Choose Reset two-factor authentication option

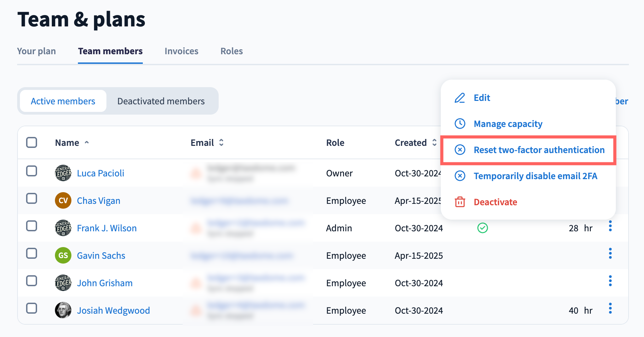(539, 150)
